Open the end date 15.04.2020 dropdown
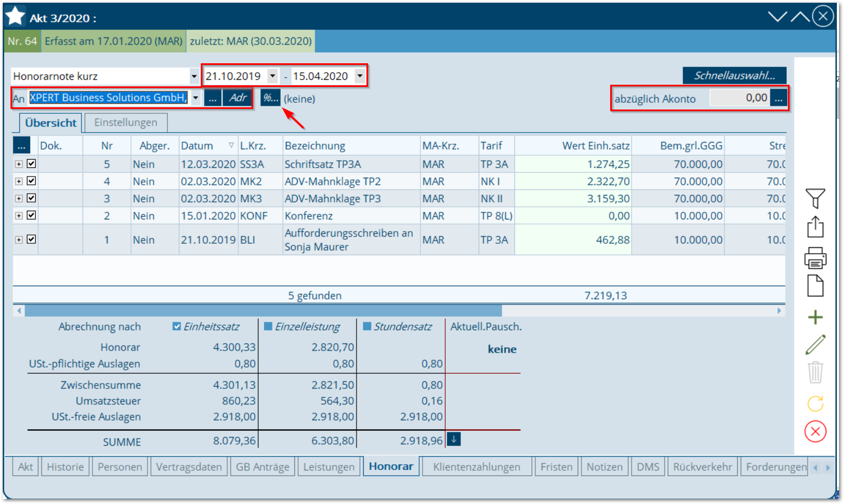844x504 pixels. [360, 76]
